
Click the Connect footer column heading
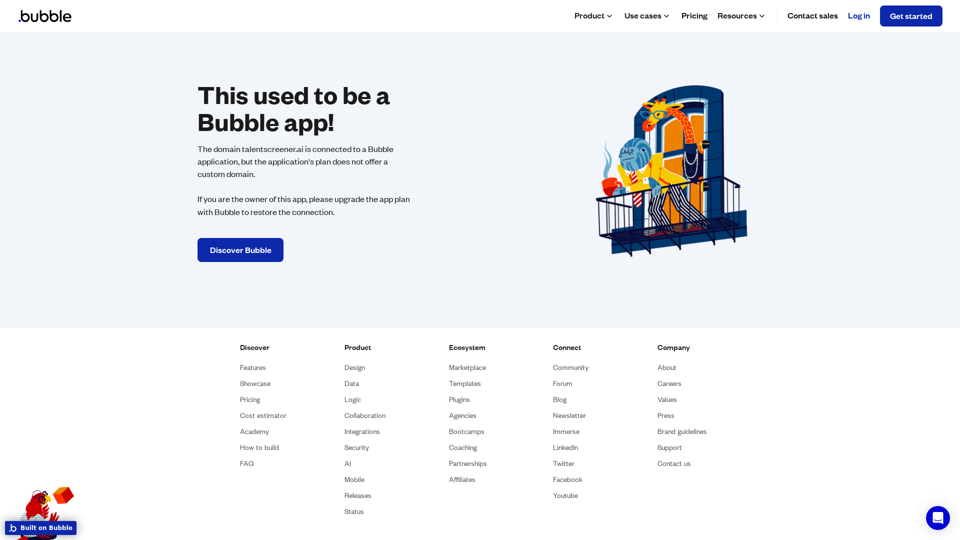click(566, 347)
